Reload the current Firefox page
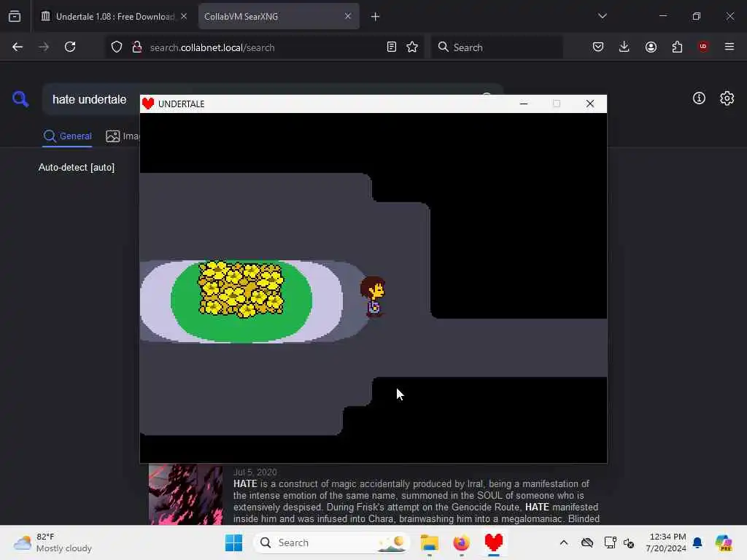The height and width of the screenshot is (560, 747). pos(70,47)
